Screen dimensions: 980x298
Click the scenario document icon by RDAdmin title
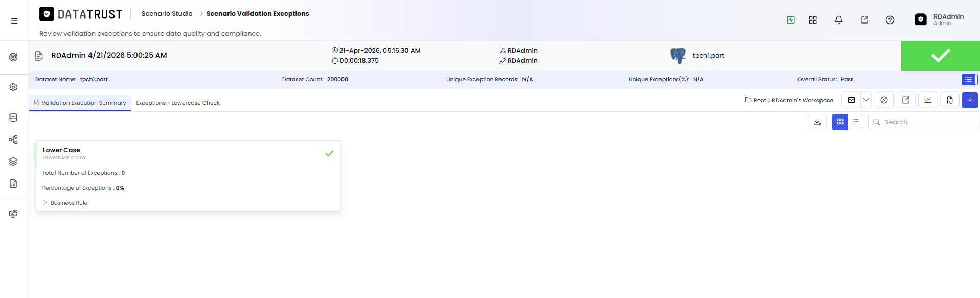[39, 56]
